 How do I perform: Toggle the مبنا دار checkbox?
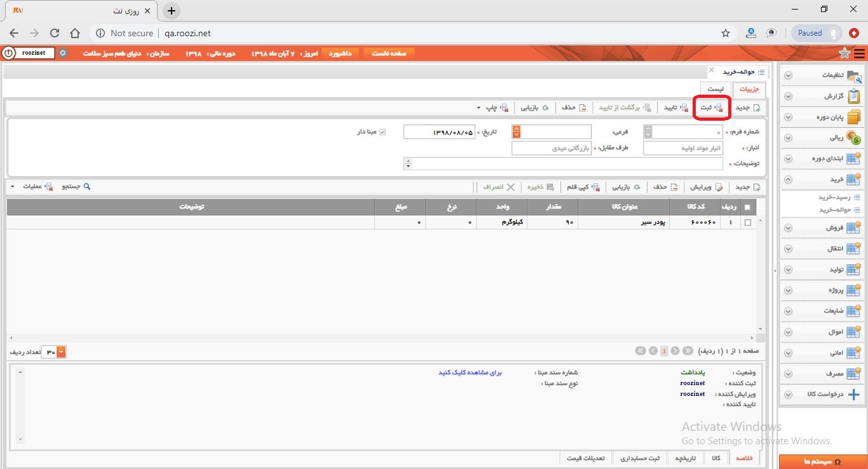(x=383, y=132)
